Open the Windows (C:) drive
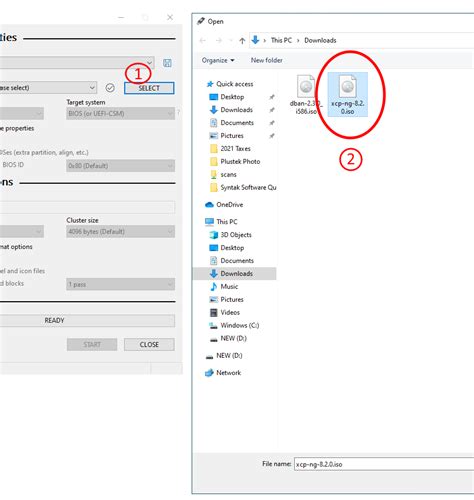 pyautogui.click(x=239, y=325)
